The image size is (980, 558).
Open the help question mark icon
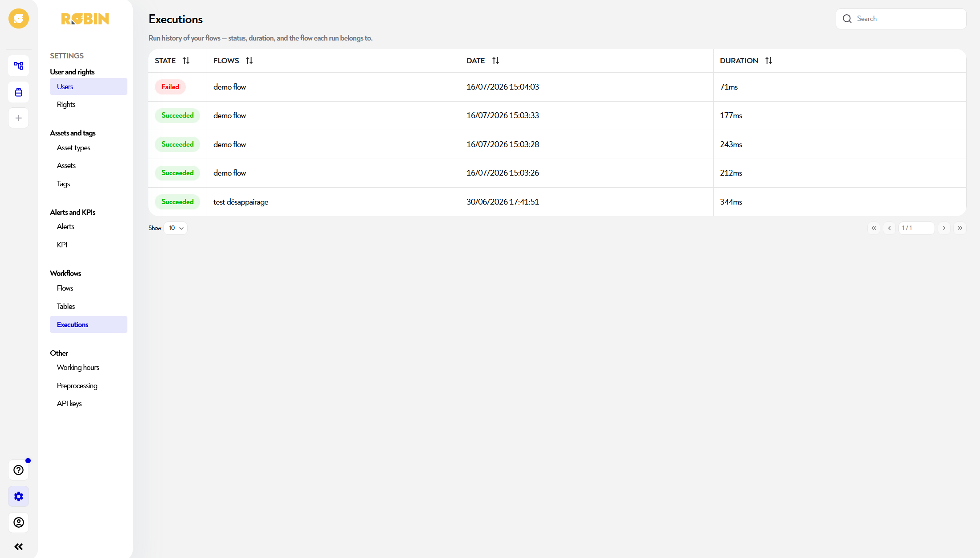(19, 470)
